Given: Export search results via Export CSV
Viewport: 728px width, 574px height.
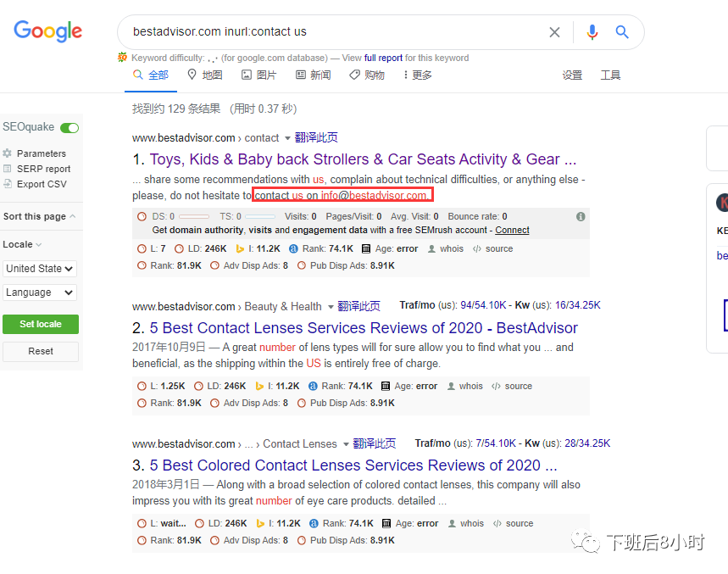Looking at the screenshot, I should [40, 184].
